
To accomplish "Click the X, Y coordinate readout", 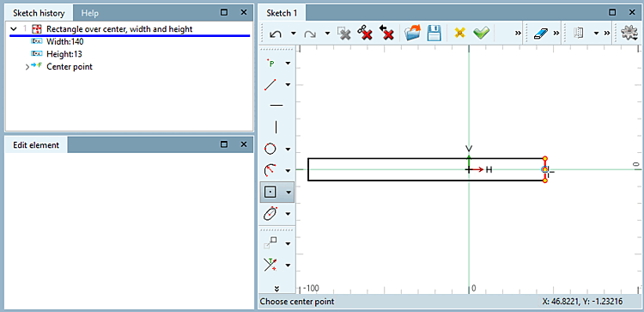I will point(582,302).
